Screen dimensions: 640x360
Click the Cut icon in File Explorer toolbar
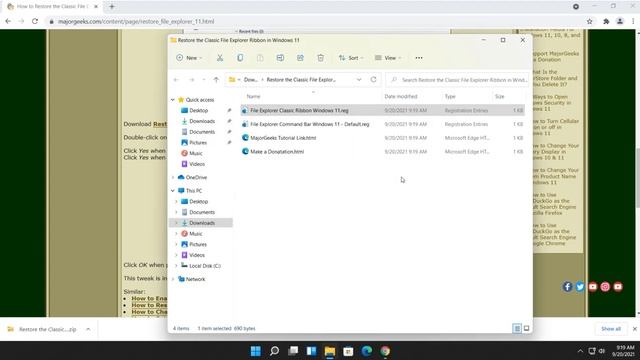(220, 58)
